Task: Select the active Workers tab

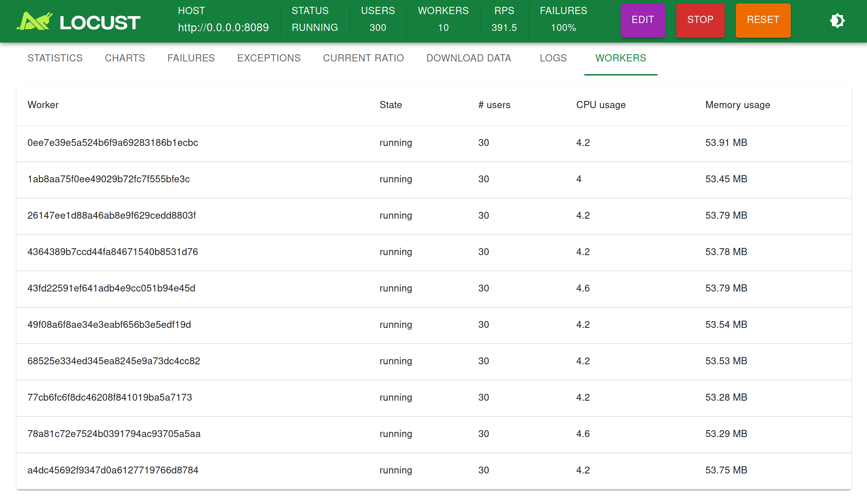Action: [x=621, y=58]
